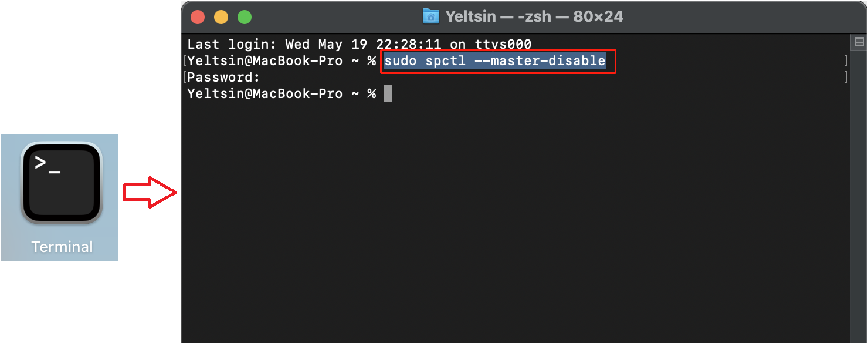This screenshot has height=343, width=868.
Task: Click the highlighted sudo spctl --master-disable command
Action: pyautogui.click(x=494, y=60)
